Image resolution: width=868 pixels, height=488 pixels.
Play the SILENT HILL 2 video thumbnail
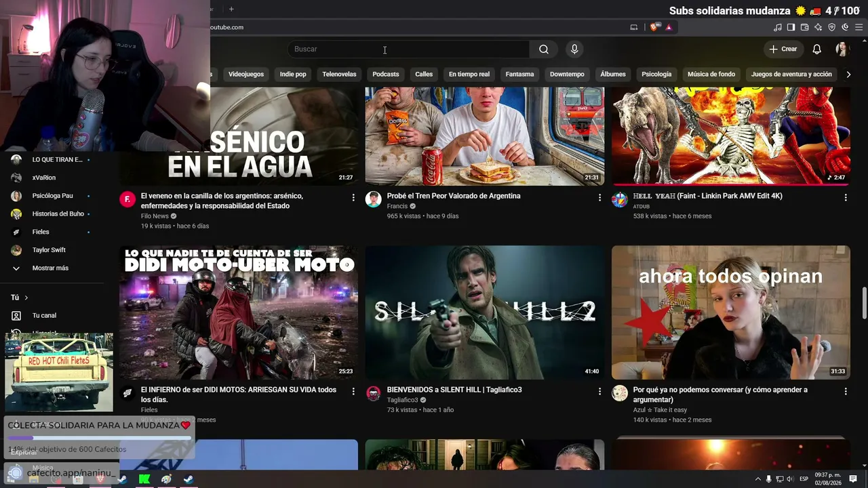[x=485, y=312]
